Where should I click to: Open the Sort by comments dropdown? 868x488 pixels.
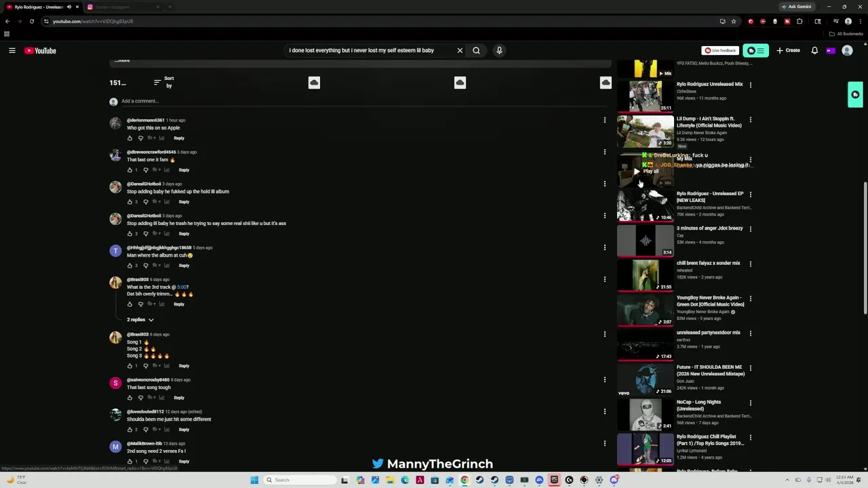tap(164, 82)
